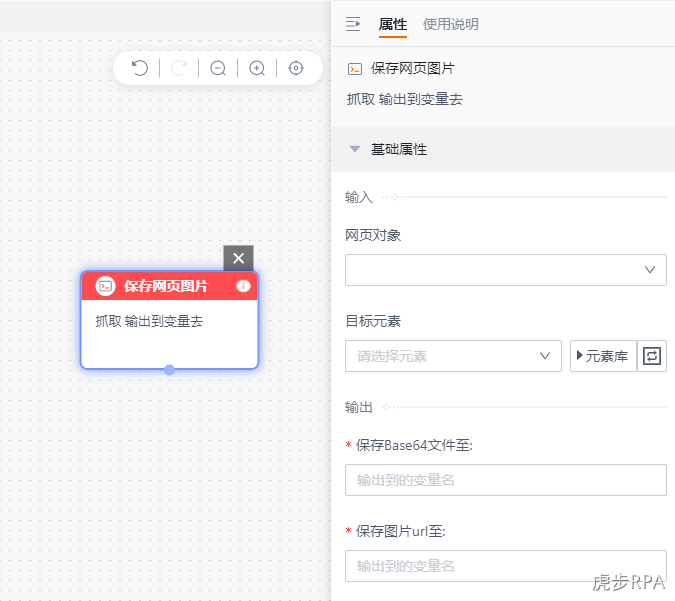
Task: Click the terminal icon on the node header
Action: (105, 286)
